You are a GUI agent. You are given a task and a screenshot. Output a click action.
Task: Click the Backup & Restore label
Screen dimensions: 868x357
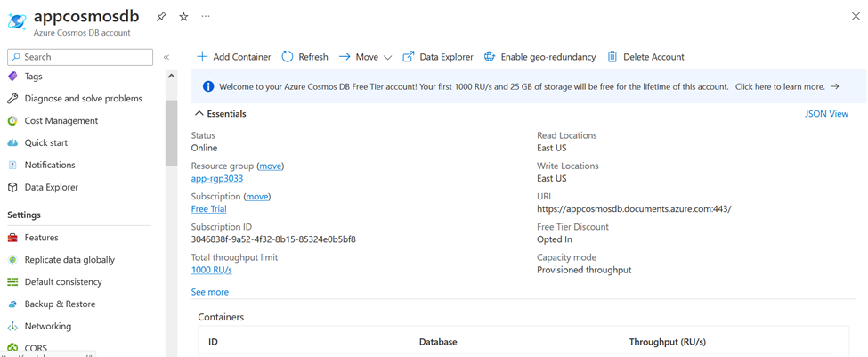[x=60, y=304]
